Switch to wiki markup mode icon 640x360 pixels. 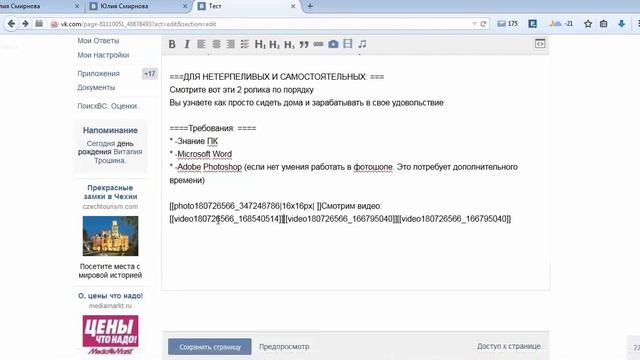pyautogui.click(x=540, y=44)
